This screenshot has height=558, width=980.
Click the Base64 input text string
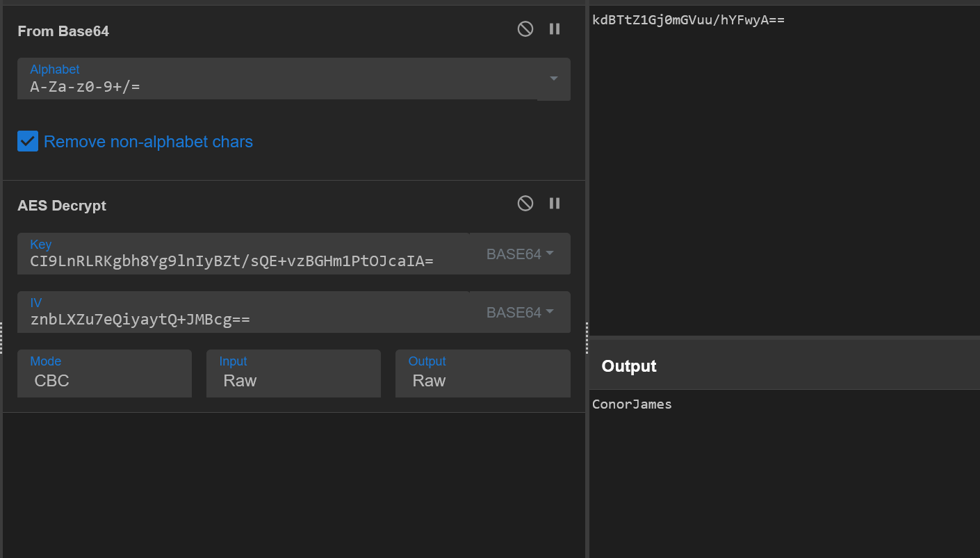pos(688,20)
